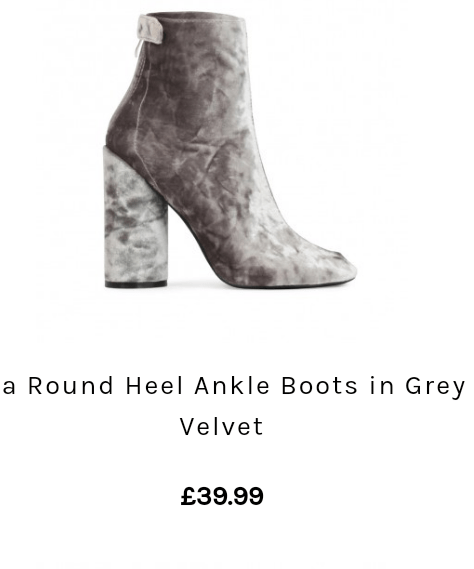
Task: Click the word Heel in product title
Action: pyautogui.click(x=154, y=385)
